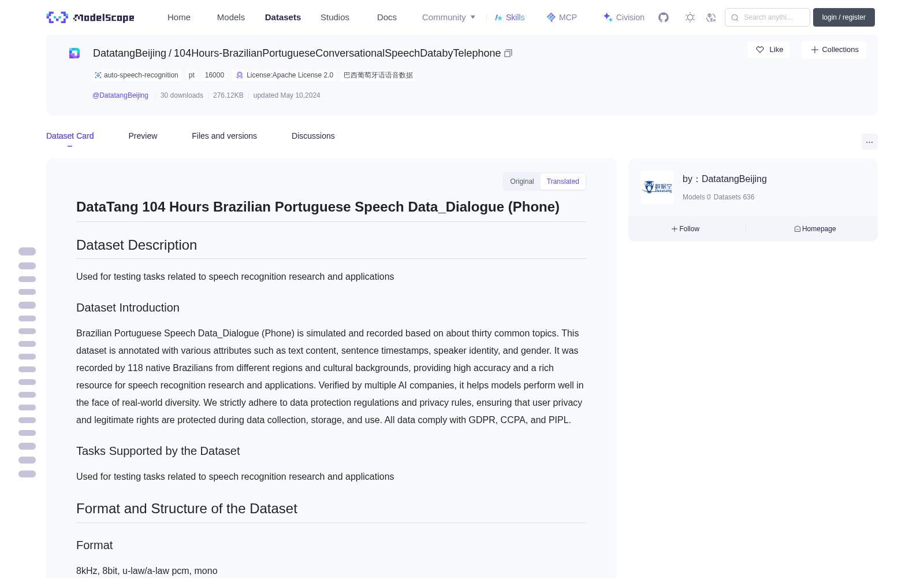Screen dimensions: 924x578
Task: Click the search magnifier icon
Action: [x=735, y=17]
